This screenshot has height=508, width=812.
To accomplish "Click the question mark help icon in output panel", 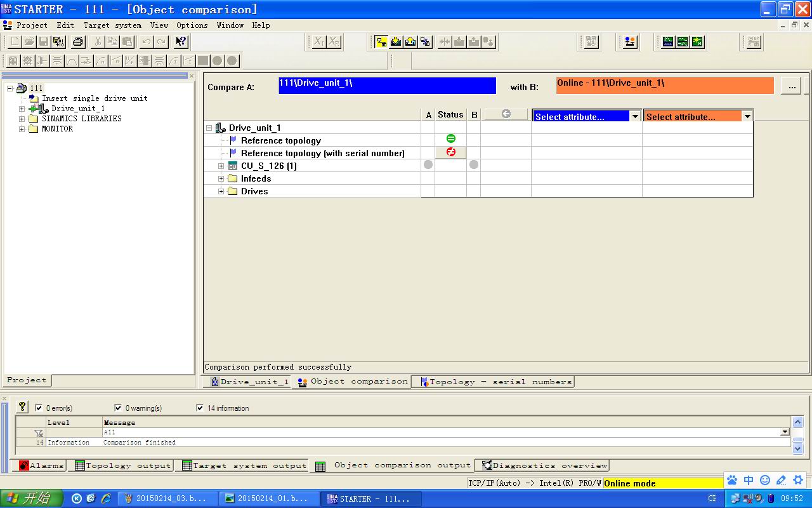I will tap(23, 406).
